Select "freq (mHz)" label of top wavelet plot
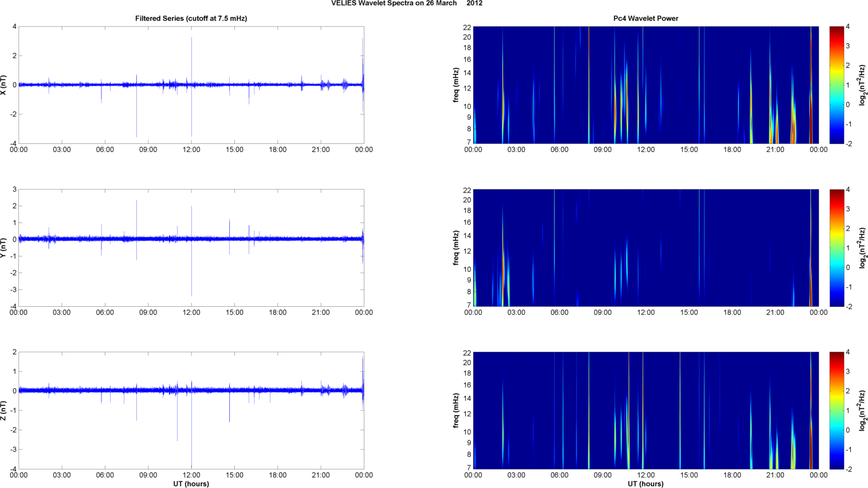Image resolution: width=868 pixels, height=488 pixels. pos(456,85)
